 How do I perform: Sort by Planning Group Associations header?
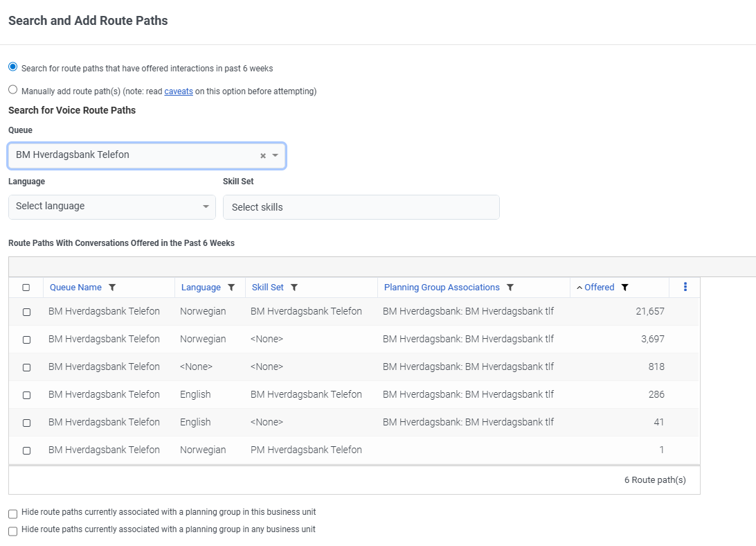coord(442,288)
